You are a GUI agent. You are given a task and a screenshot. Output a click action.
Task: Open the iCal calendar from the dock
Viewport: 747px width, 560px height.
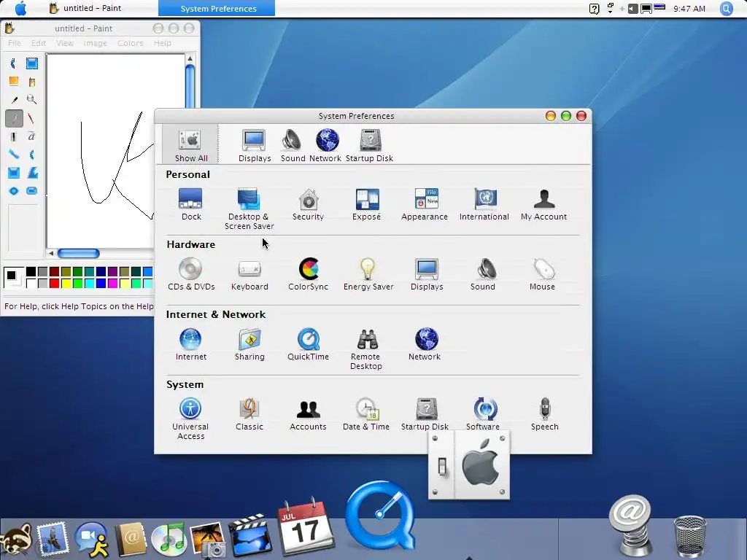click(x=305, y=526)
